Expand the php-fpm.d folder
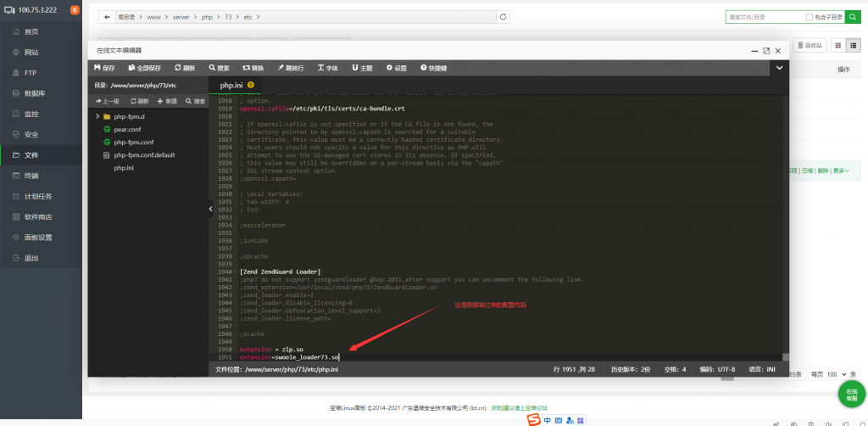The width and height of the screenshot is (868, 426). pyautogui.click(x=97, y=116)
